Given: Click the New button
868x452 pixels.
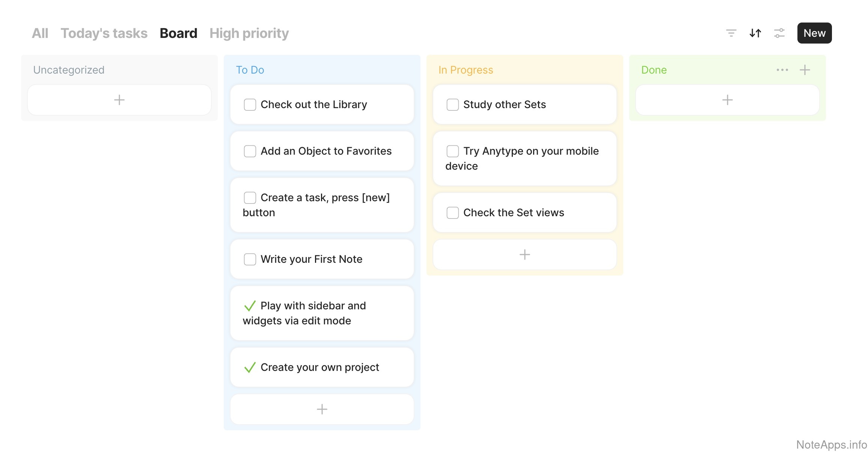Looking at the screenshot, I should pyautogui.click(x=814, y=33).
